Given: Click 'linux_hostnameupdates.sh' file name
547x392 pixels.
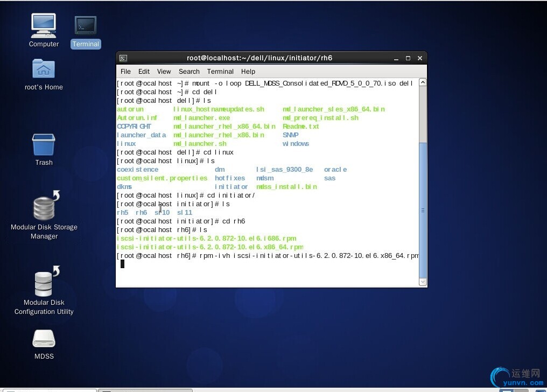Looking at the screenshot, I should point(219,109).
